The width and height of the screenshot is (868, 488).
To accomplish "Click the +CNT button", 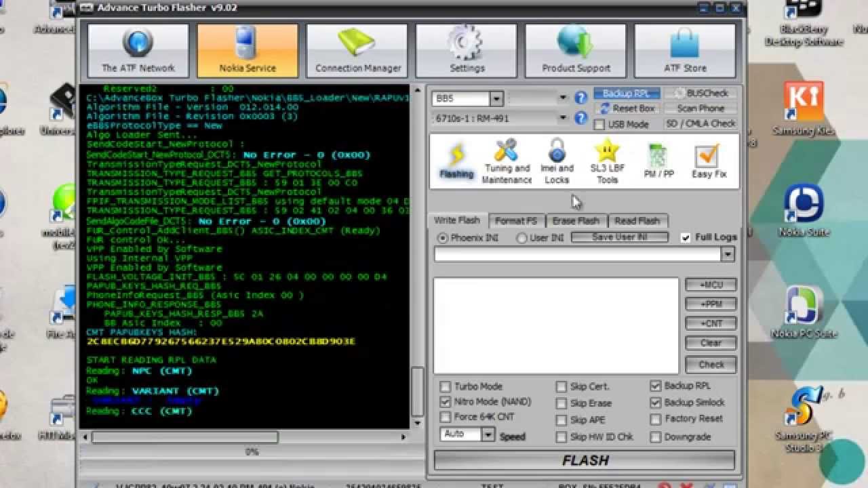I will point(711,324).
